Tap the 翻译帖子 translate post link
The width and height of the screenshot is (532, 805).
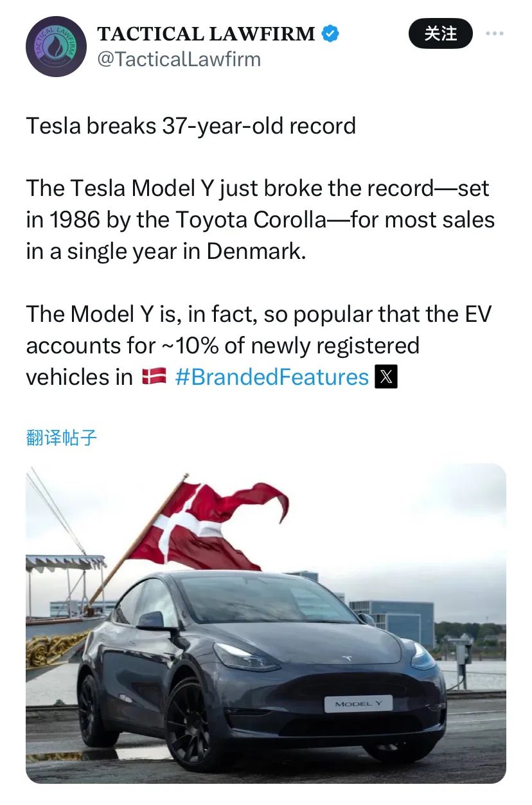(x=61, y=438)
